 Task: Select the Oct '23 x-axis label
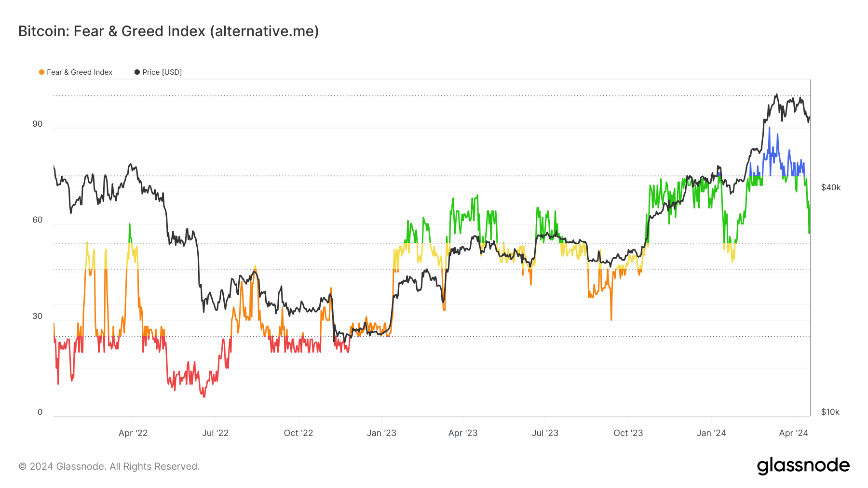[x=628, y=433]
